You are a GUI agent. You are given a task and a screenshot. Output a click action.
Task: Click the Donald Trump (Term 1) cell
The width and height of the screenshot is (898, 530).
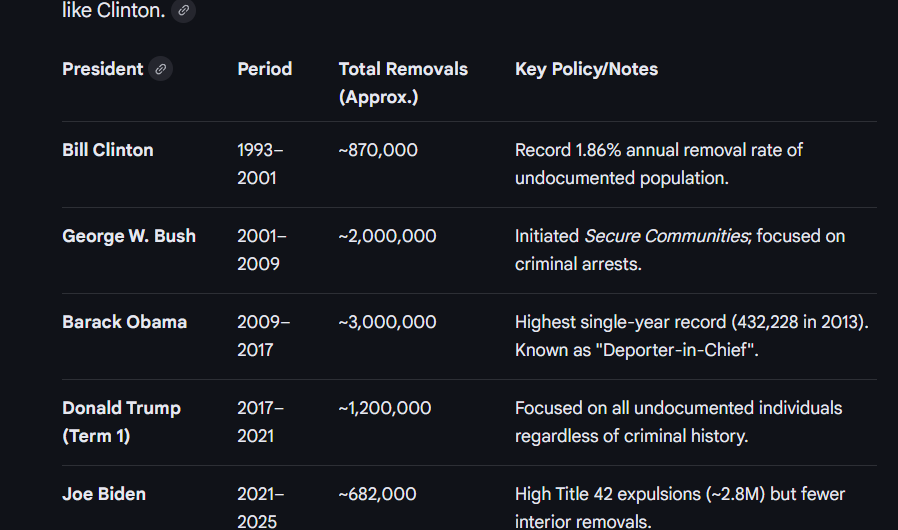click(x=121, y=421)
